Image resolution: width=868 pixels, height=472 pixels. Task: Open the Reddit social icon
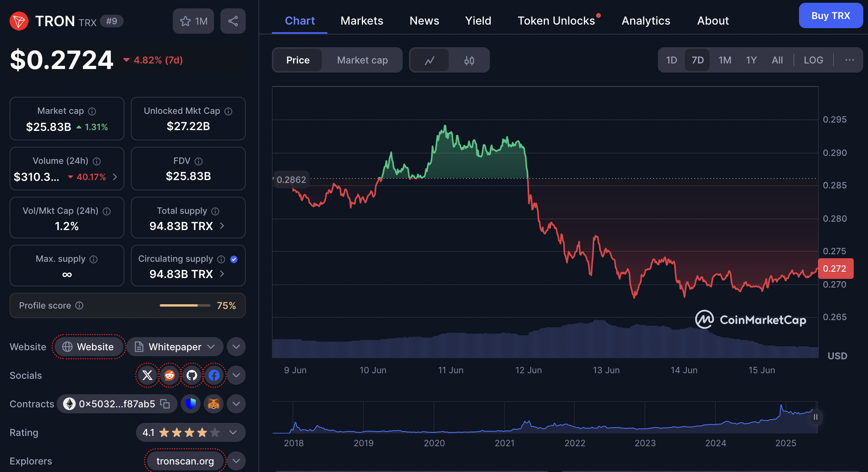coord(170,375)
